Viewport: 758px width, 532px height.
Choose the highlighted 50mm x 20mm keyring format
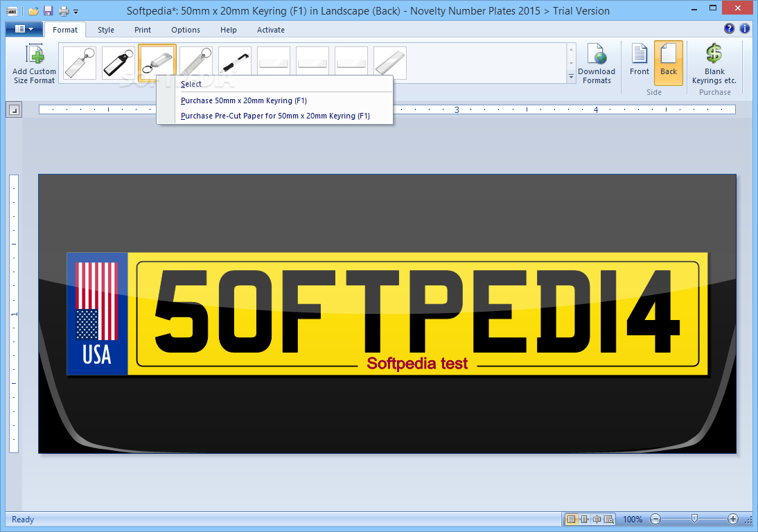(x=157, y=63)
